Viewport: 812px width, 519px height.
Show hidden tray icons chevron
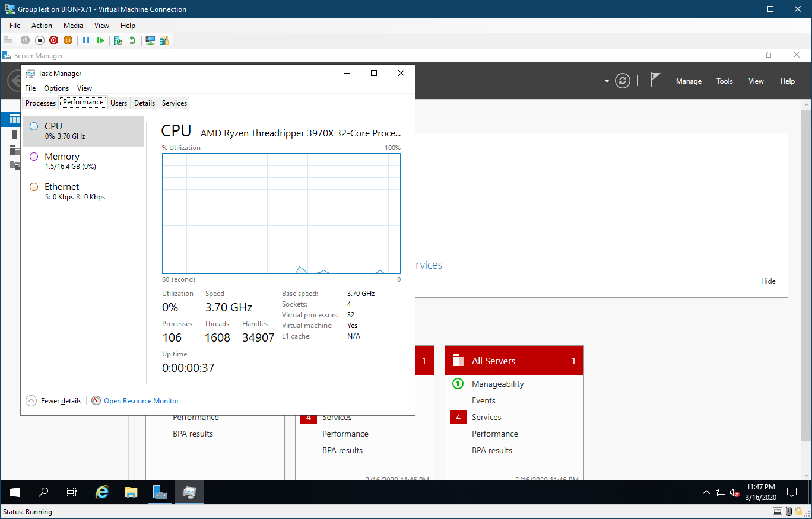706,492
